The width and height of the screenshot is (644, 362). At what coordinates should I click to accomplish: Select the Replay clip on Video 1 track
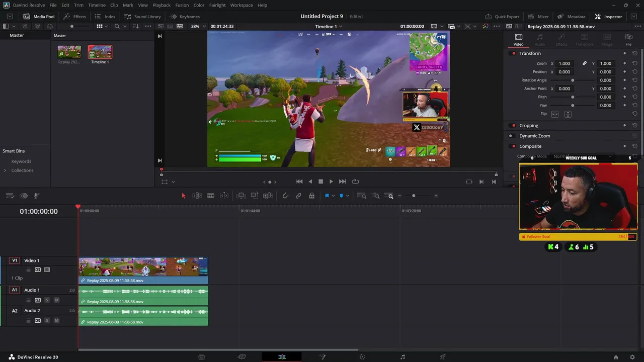[x=143, y=270]
